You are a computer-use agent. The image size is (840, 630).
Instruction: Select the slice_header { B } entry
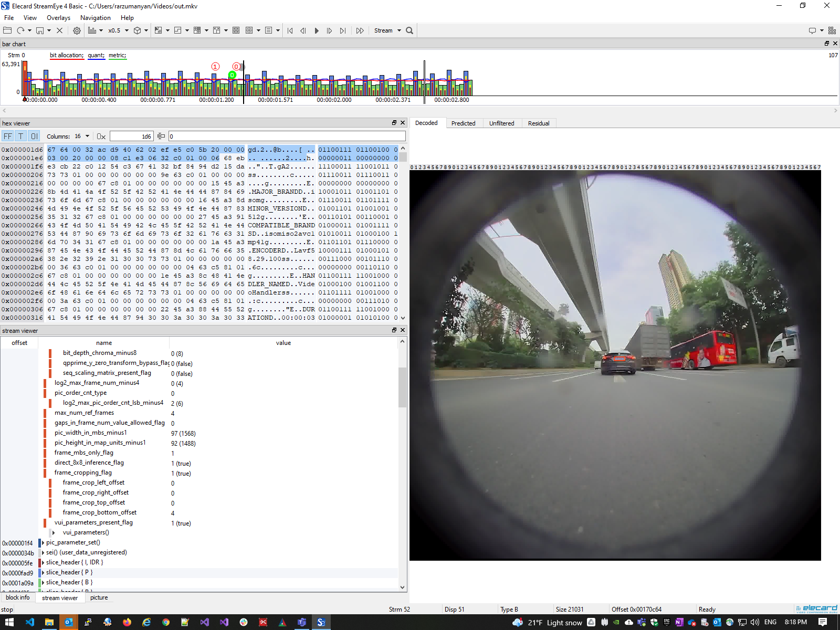(68, 582)
